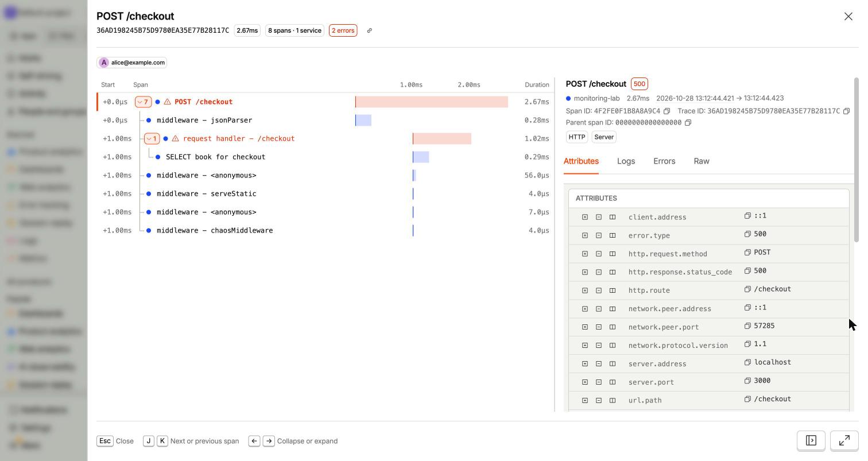
Task: Add include filter for server.address
Action: (x=585, y=364)
